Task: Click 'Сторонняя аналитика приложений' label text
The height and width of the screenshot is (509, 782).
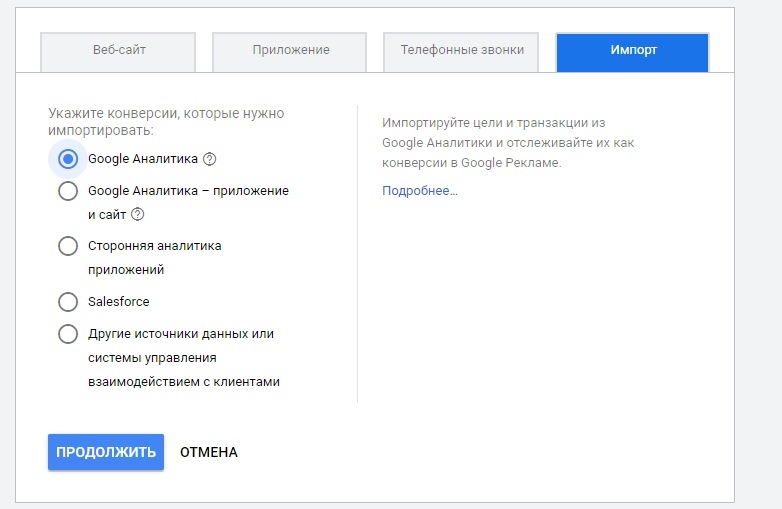Action: tap(155, 258)
